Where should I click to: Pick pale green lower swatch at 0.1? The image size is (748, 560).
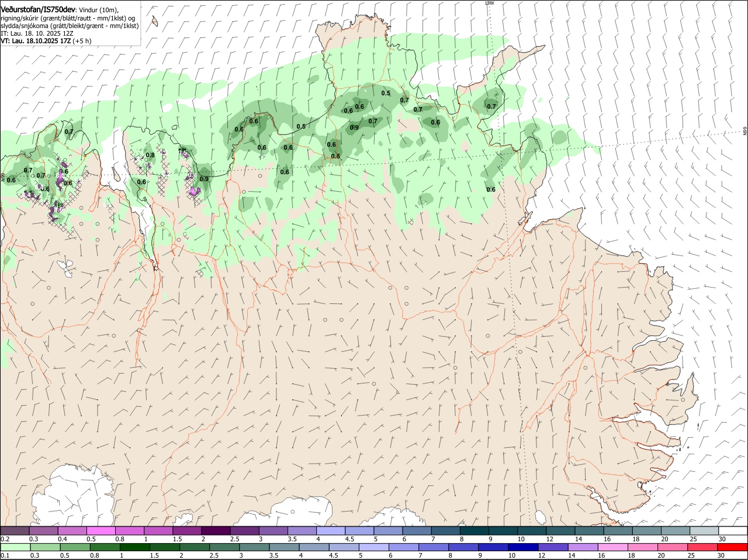(x=15, y=548)
